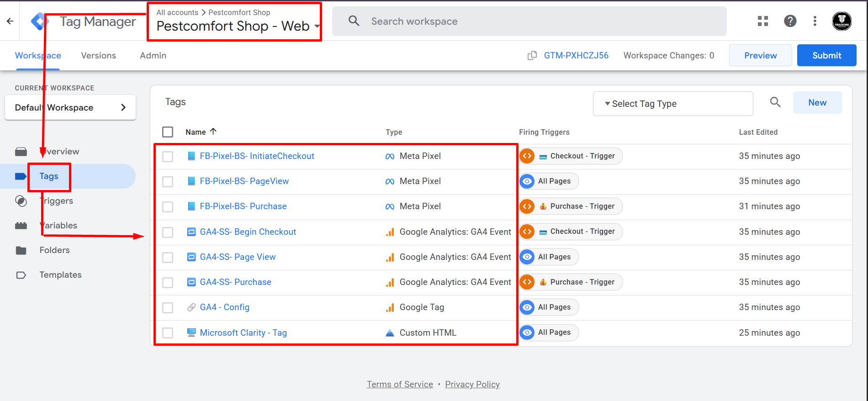This screenshot has height=401, width=868.
Task: Click the Folders folder icon in sidebar
Action: point(21,250)
